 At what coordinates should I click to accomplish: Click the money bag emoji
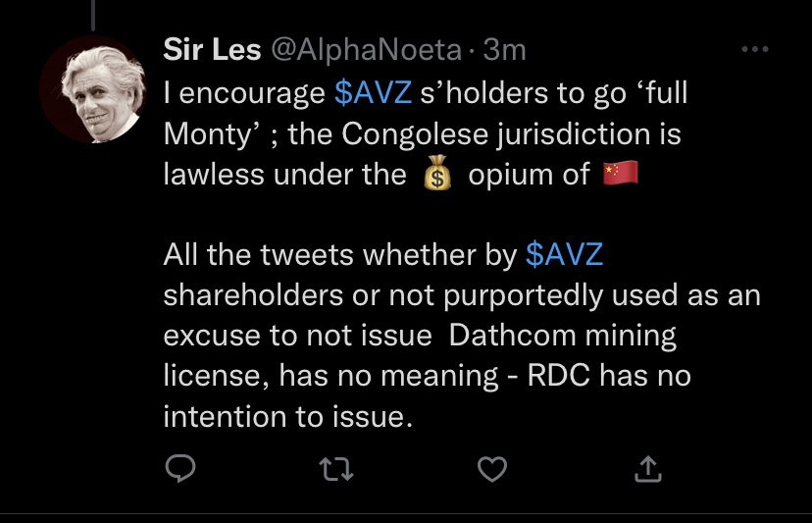(x=436, y=175)
